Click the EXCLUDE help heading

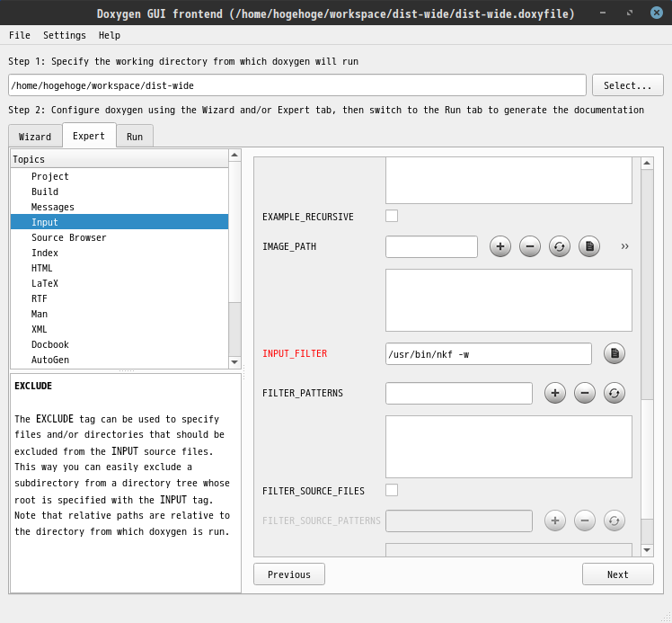pyautogui.click(x=33, y=386)
